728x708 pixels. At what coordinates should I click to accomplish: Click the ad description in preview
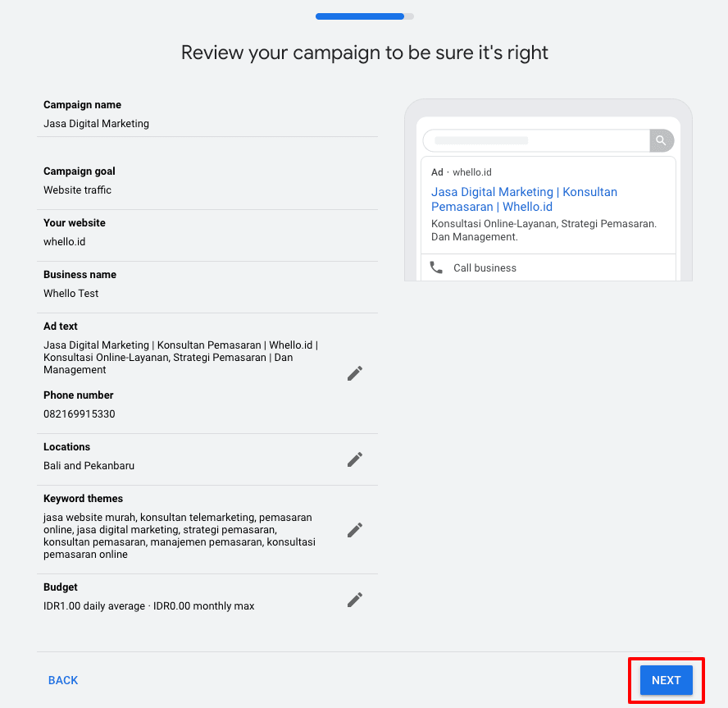coord(544,231)
